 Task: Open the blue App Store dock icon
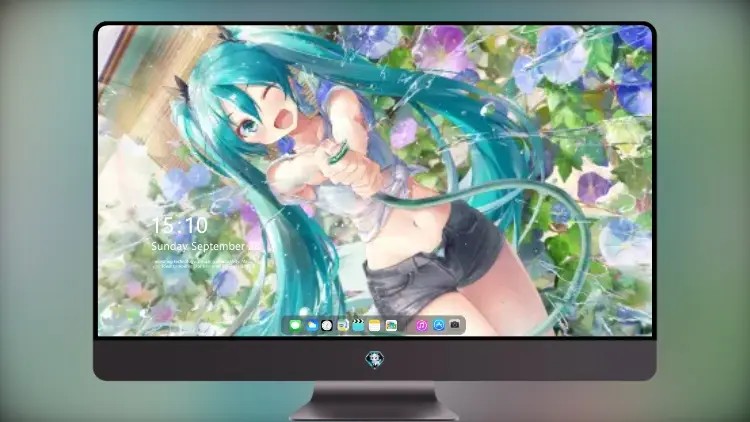[439, 325]
